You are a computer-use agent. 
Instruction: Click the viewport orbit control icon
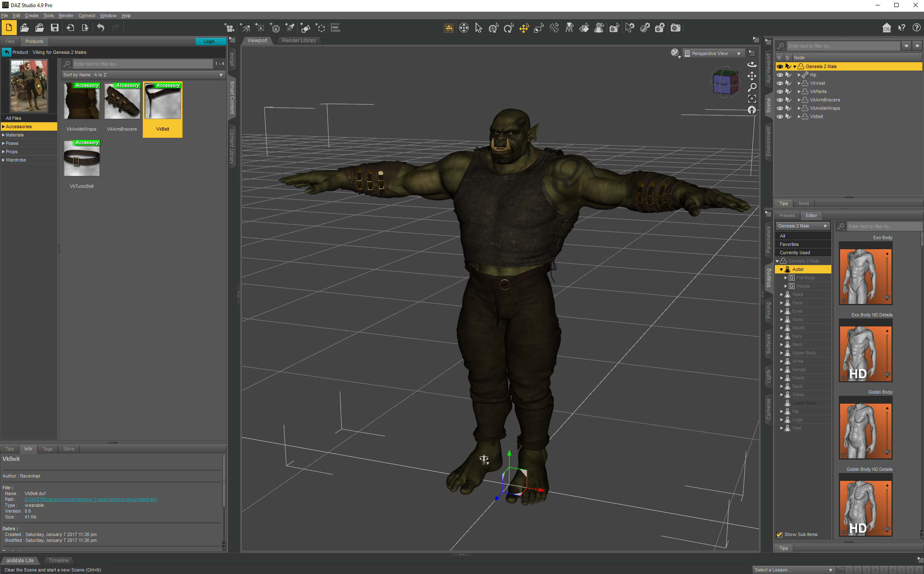click(752, 65)
